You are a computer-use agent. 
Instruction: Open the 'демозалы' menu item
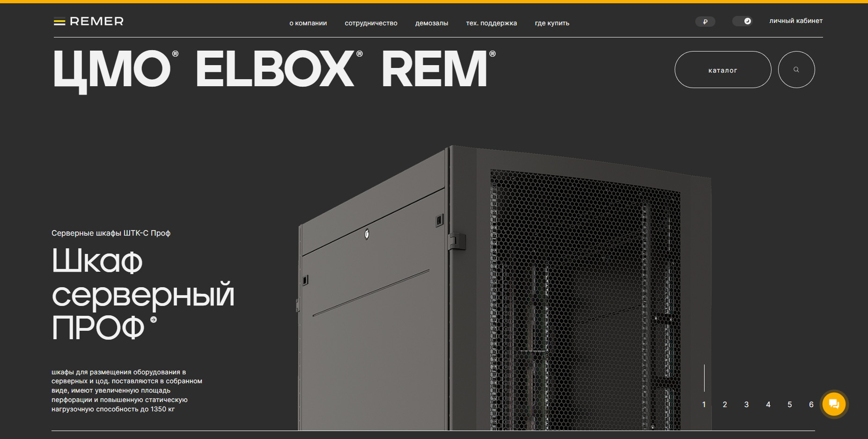(432, 23)
